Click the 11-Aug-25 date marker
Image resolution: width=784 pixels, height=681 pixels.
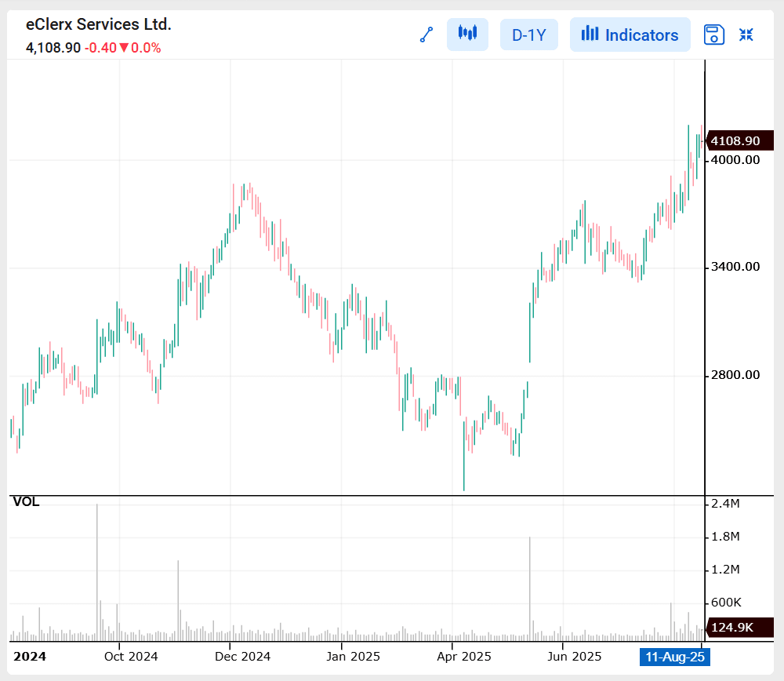click(675, 657)
